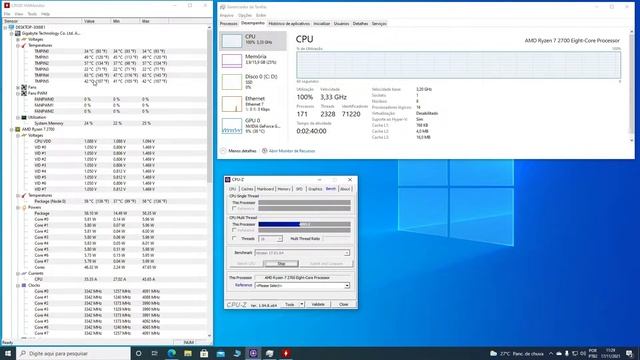The width and height of the screenshot is (640, 360).
Task: Open the View menu in HWMonitor
Action: [19, 14]
